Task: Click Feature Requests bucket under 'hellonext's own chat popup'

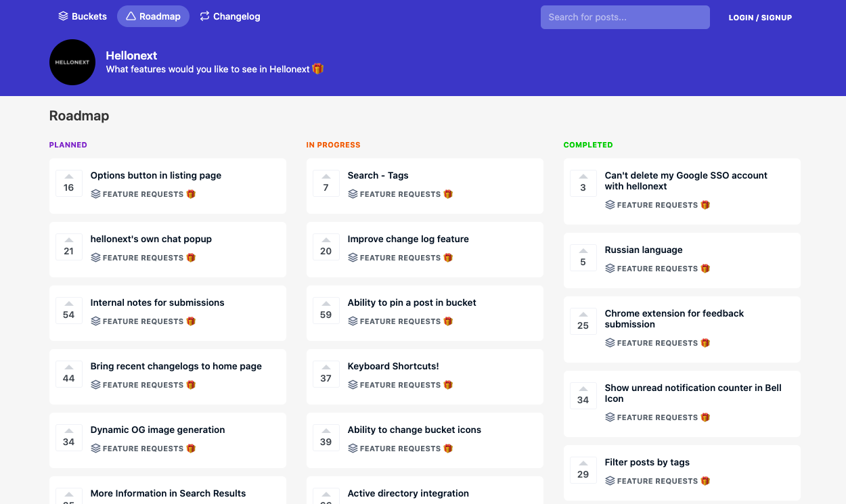Action: [143, 258]
